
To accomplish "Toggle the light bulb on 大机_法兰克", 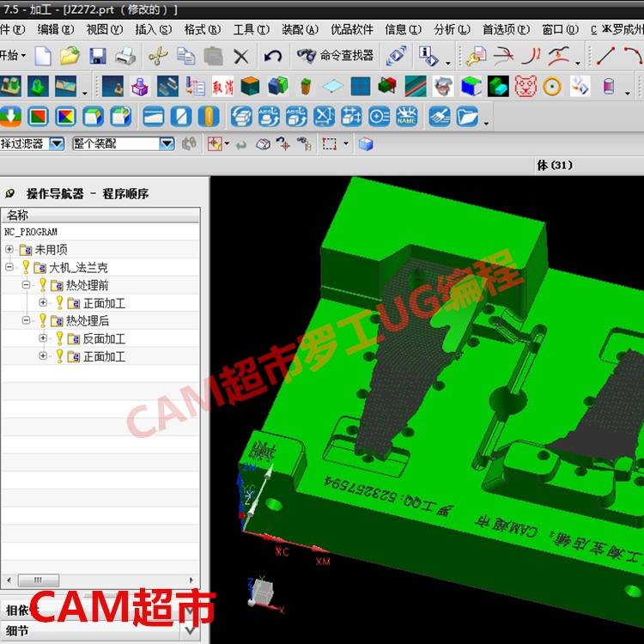I will [26, 268].
